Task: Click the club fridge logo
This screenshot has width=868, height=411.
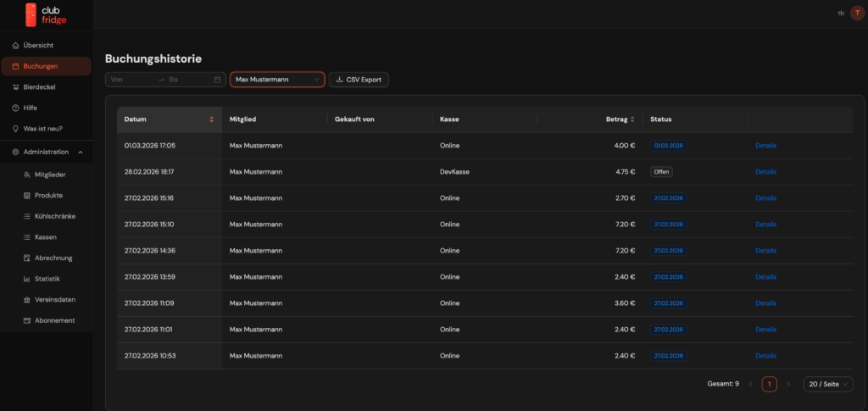Action: (x=46, y=14)
